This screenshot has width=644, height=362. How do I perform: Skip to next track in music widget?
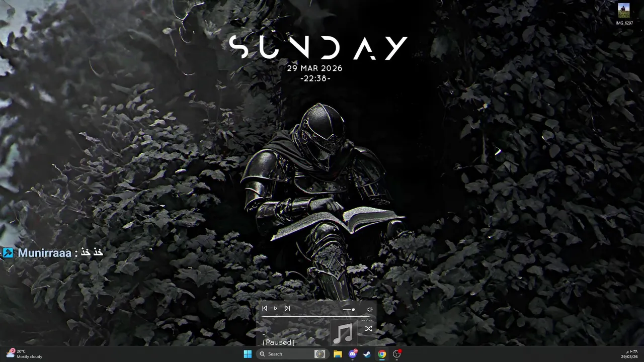tap(287, 308)
